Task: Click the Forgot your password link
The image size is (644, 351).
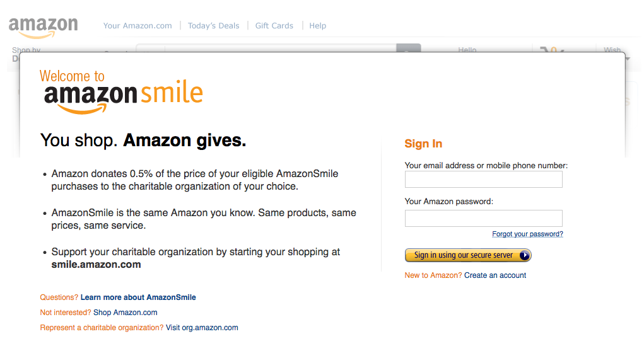Action: pyautogui.click(x=527, y=234)
